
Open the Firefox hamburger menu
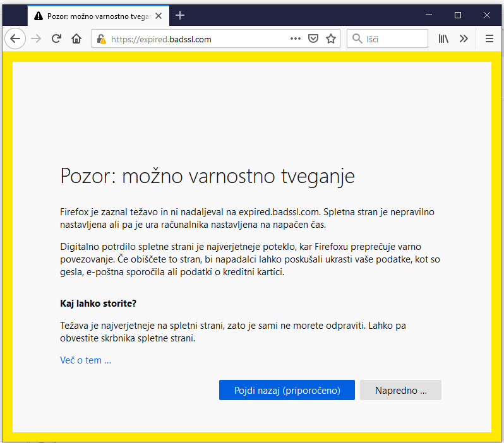point(489,39)
